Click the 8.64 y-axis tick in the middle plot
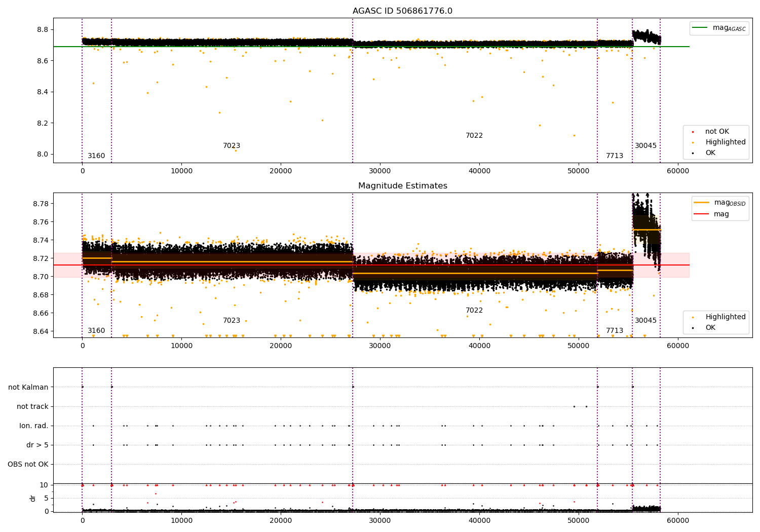Image resolution: width=760 pixels, height=532 pixels. pos(41,332)
